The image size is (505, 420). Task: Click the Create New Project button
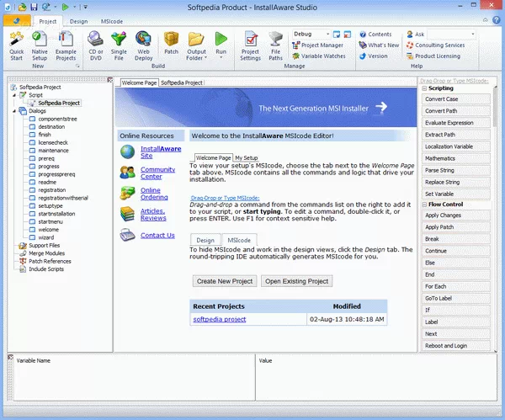pyautogui.click(x=224, y=281)
